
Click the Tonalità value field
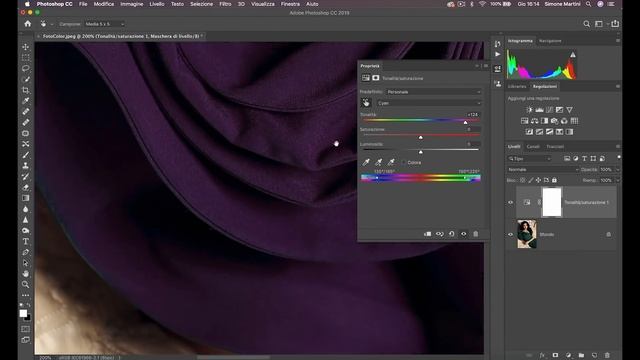[x=473, y=115]
